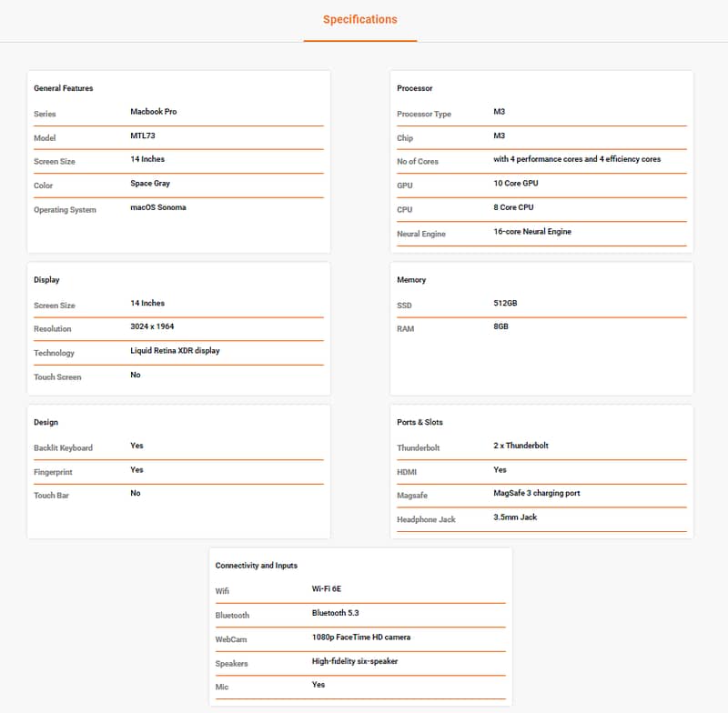The width and height of the screenshot is (728, 713).
Task: Select the 1080p FaceTime HD camera value
Action: pyautogui.click(x=361, y=638)
